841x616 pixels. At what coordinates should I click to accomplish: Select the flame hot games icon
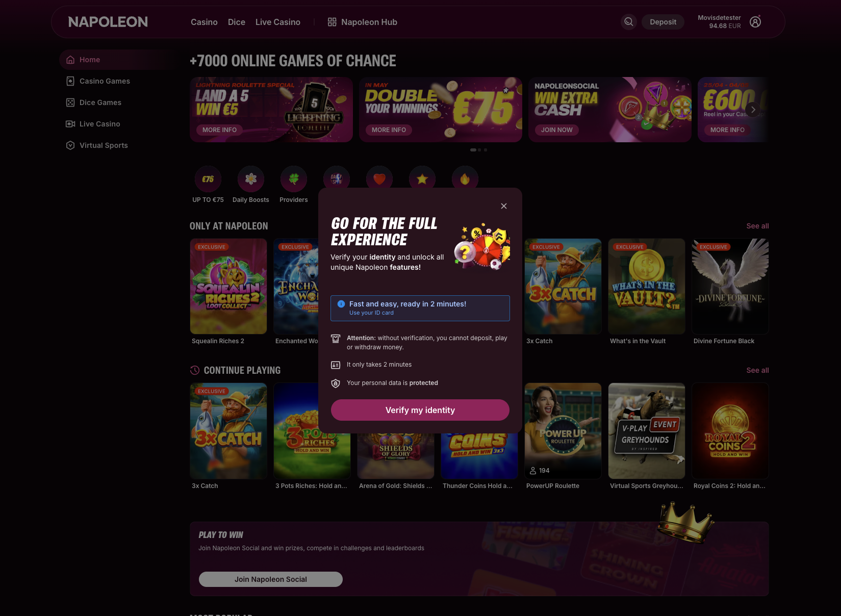click(465, 178)
